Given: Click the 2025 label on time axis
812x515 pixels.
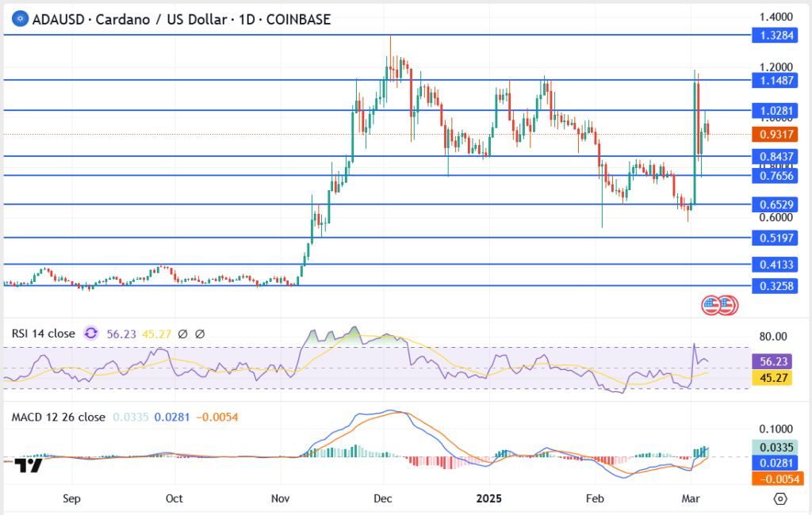Looking at the screenshot, I should coord(489,499).
